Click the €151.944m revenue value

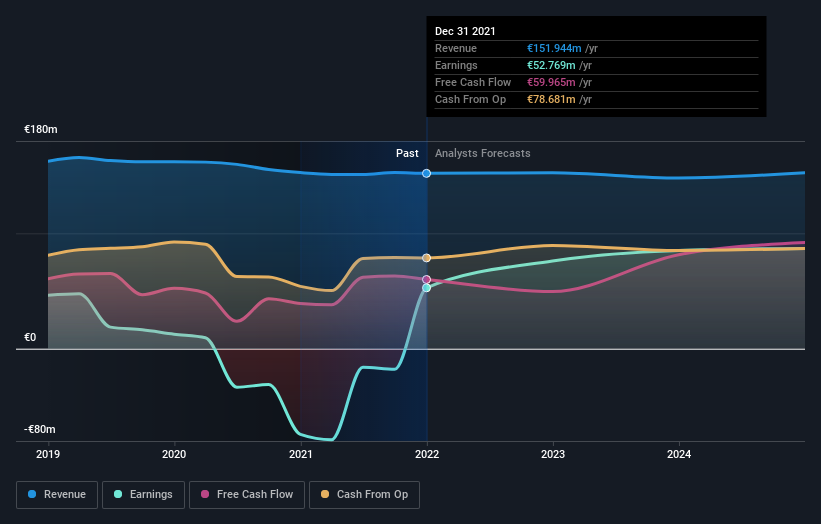point(554,48)
